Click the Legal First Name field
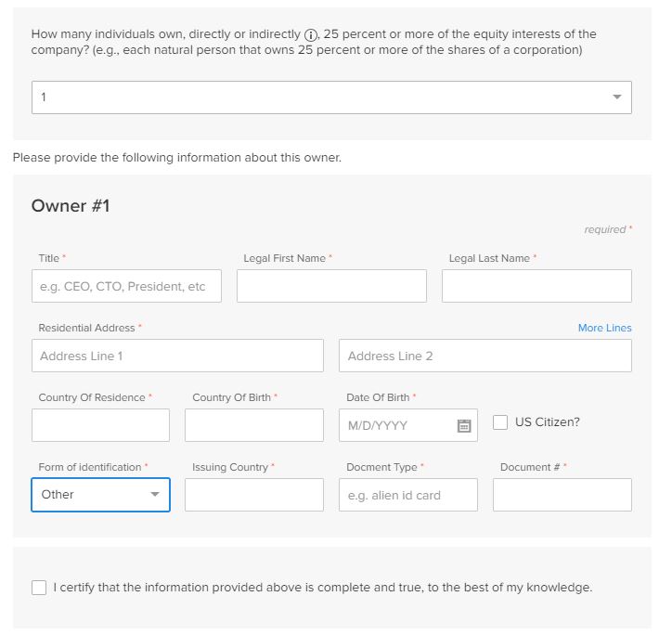672x635 pixels. pos(331,286)
